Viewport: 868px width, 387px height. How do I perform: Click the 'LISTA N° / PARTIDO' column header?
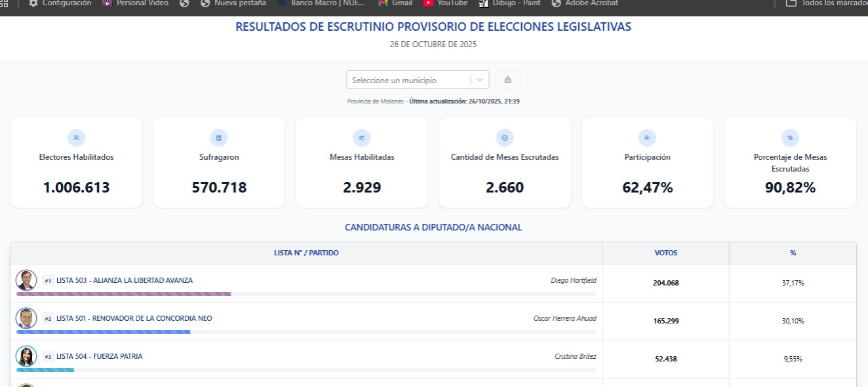click(x=306, y=253)
